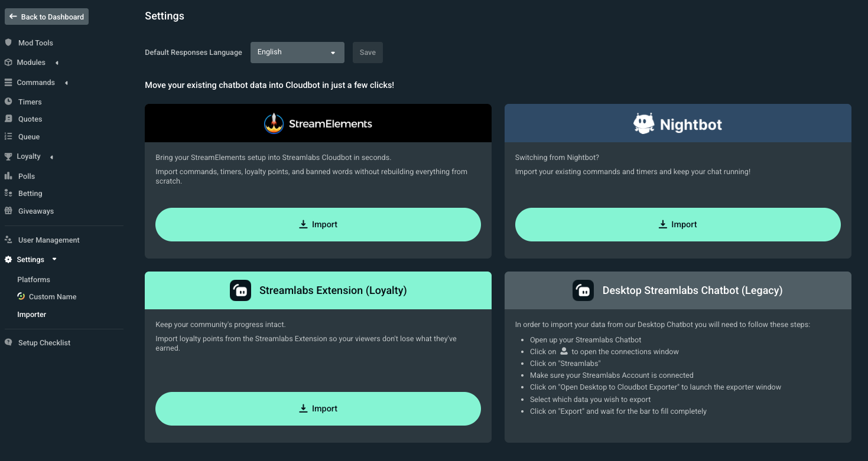Click the Custom Name circular icon

pos(21,296)
